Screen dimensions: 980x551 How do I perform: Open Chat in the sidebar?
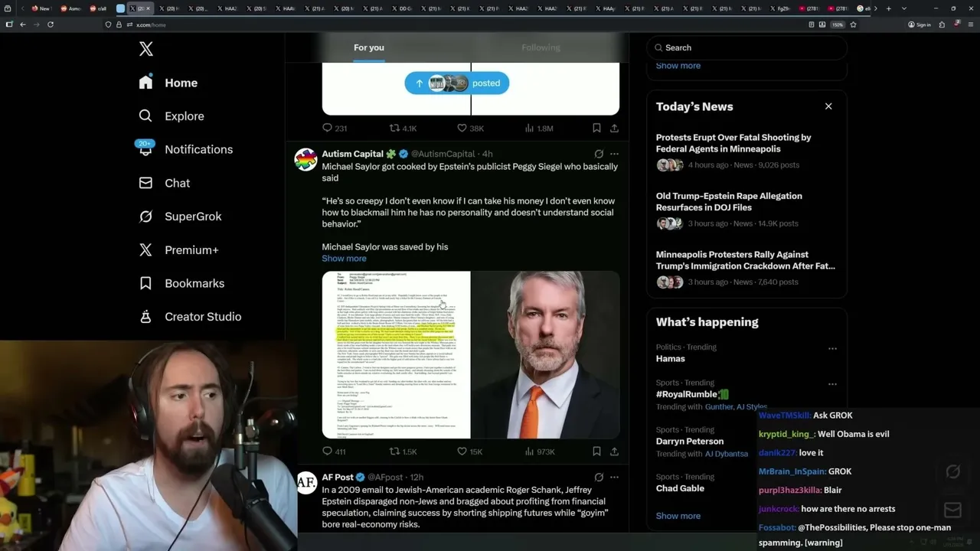point(164,183)
